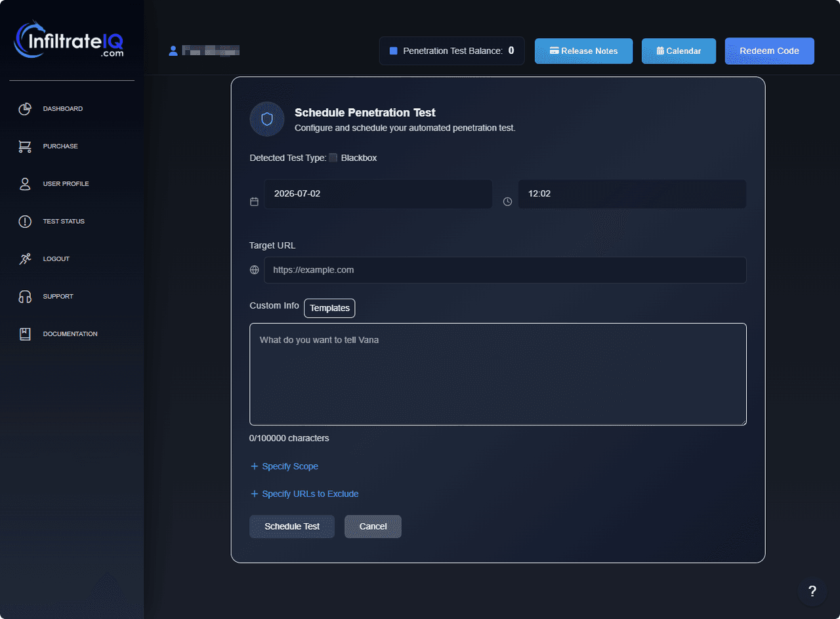The image size is (840, 619).
Task: Cancel the penetration test scheduling
Action: pyautogui.click(x=373, y=526)
